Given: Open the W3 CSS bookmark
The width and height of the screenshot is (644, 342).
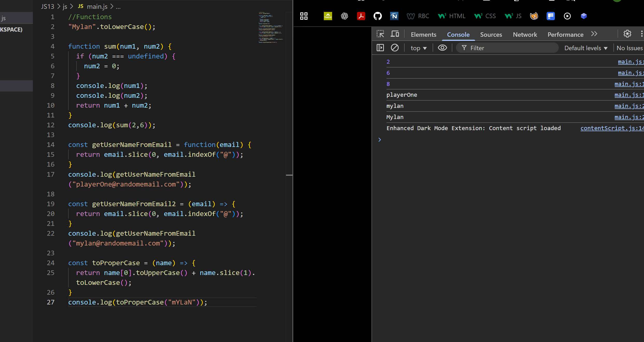Looking at the screenshot, I should [485, 16].
